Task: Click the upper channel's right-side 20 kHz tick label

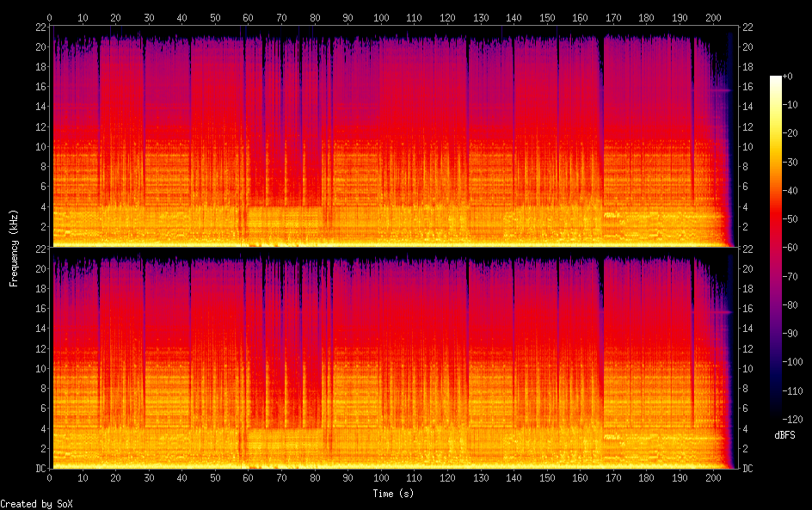Action: [747, 47]
